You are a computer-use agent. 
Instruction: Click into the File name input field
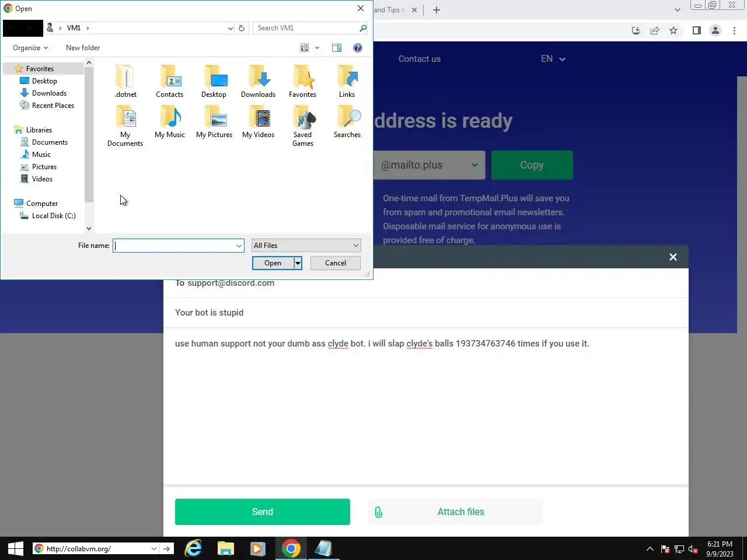pos(174,246)
